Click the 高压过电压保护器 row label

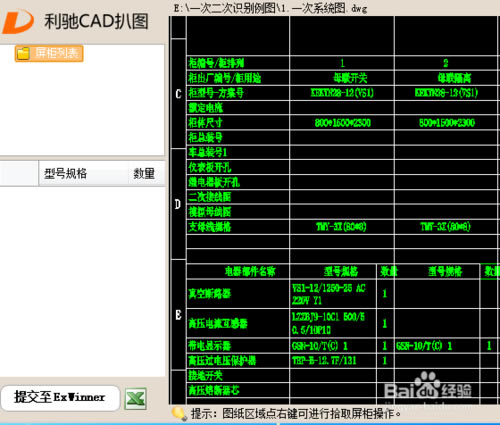pyautogui.click(x=222, y=360)
